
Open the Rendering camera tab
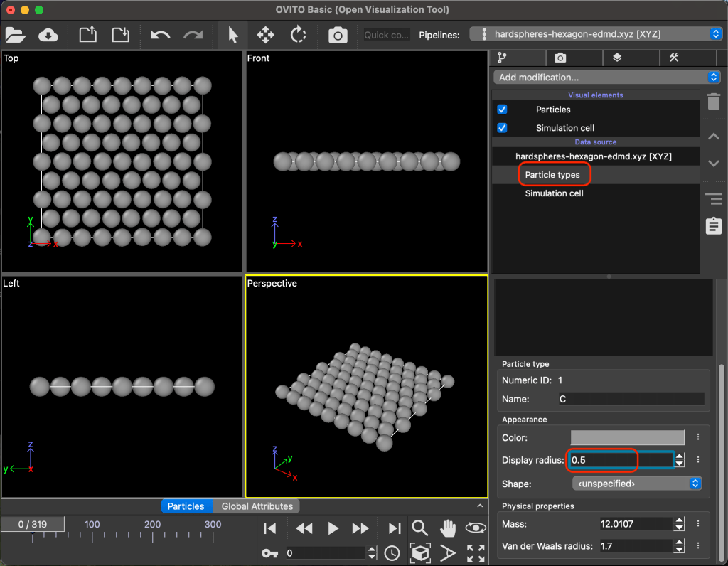click(x=560, y=58)
